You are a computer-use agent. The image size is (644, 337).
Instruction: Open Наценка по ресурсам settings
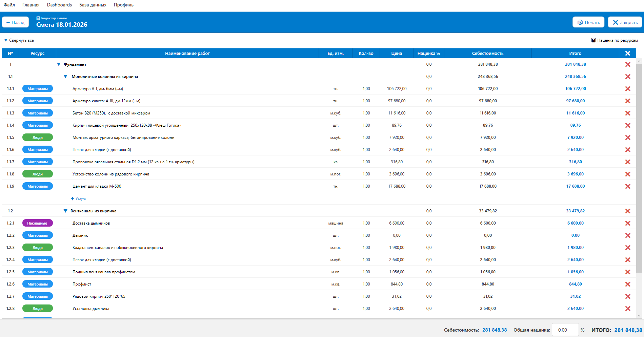pos(615,40)
